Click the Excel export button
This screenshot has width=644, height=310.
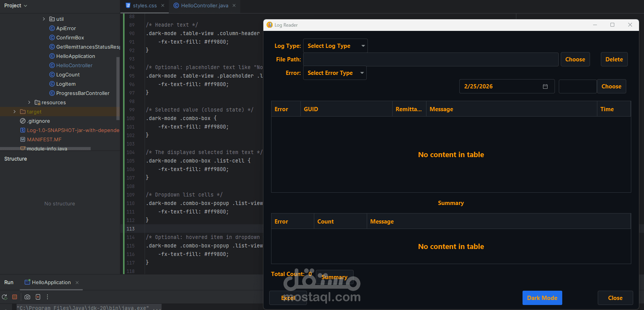coord(288,298)
